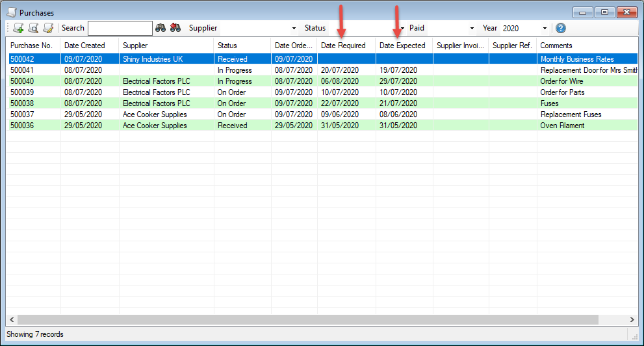Open the Supplier filter dropdown
This screenshot has width=644, height=346.
pyautogui.click(x=294, y=29)
